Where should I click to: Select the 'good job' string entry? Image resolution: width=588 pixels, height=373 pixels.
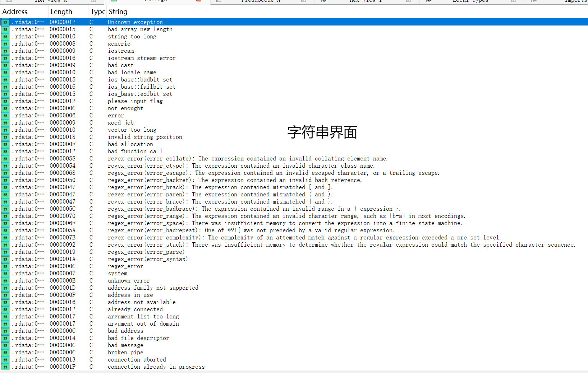pyautogui.click(x=121, y=123)
